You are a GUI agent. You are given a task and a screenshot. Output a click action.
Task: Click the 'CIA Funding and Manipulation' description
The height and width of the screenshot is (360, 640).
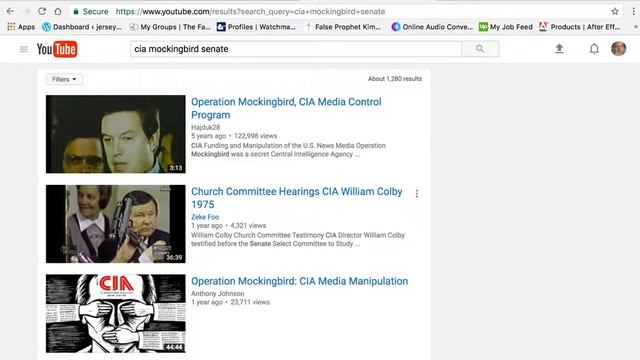click(288, 150)
